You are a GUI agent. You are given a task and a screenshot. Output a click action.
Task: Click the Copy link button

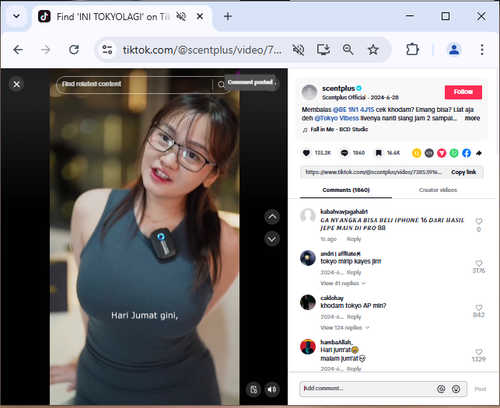[463, 172]
